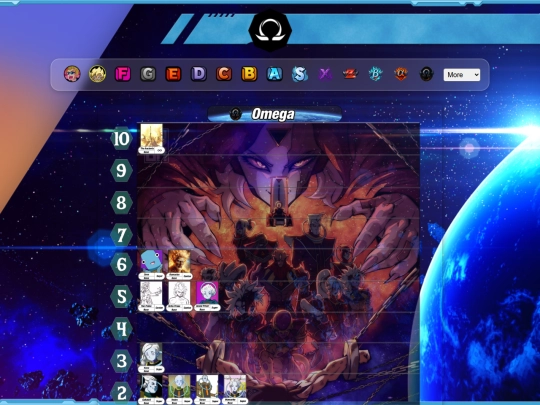Click the large Omega logo at the top
The width and height of the screenshot is (540, 405).
tap(270, 31)
